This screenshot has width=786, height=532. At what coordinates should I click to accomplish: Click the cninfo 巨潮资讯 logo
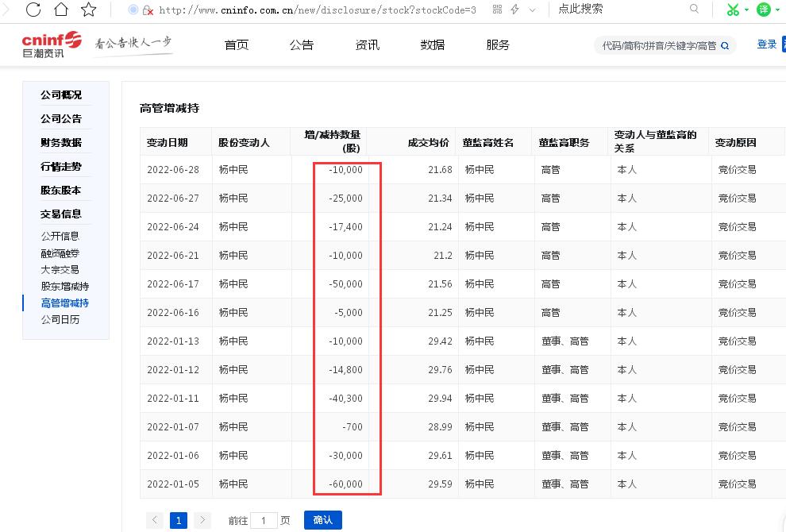48,44
